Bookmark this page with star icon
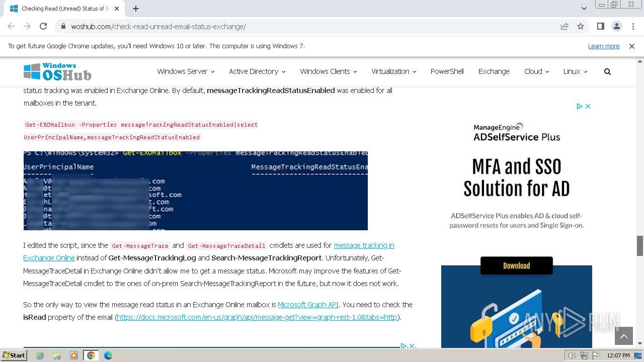Image resolution: width=644 pixels, height=362 pixels. [x=581, y=26]
